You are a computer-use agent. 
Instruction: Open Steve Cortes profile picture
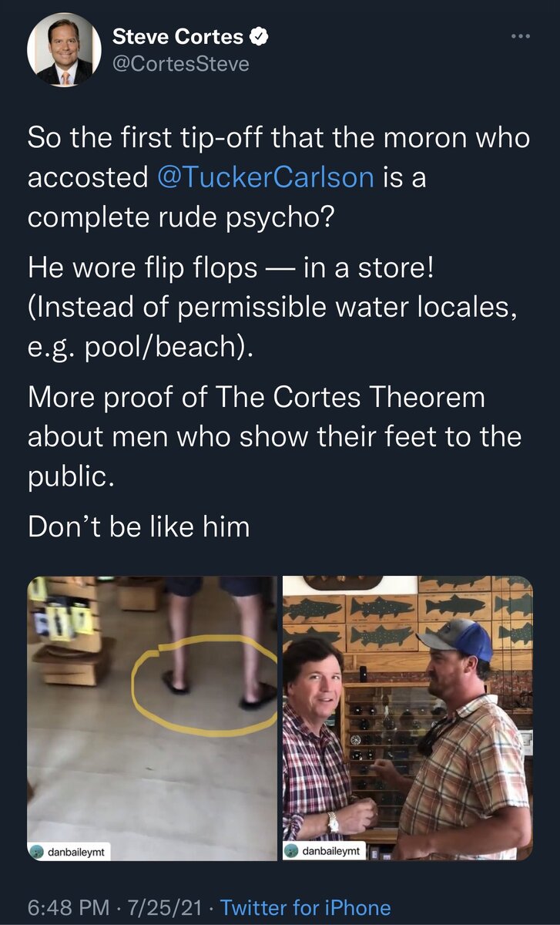point(64,50)
